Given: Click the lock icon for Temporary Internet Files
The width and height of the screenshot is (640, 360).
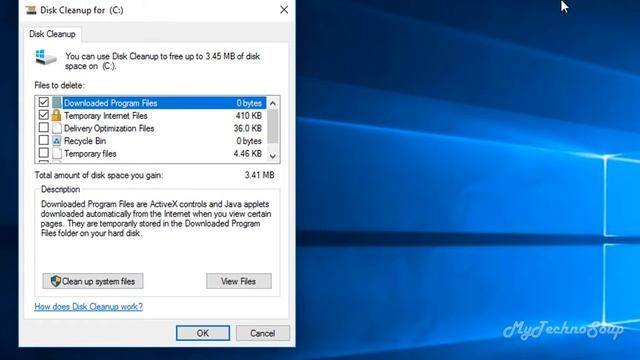Looking at the screenshot, I should pos(57,115).
